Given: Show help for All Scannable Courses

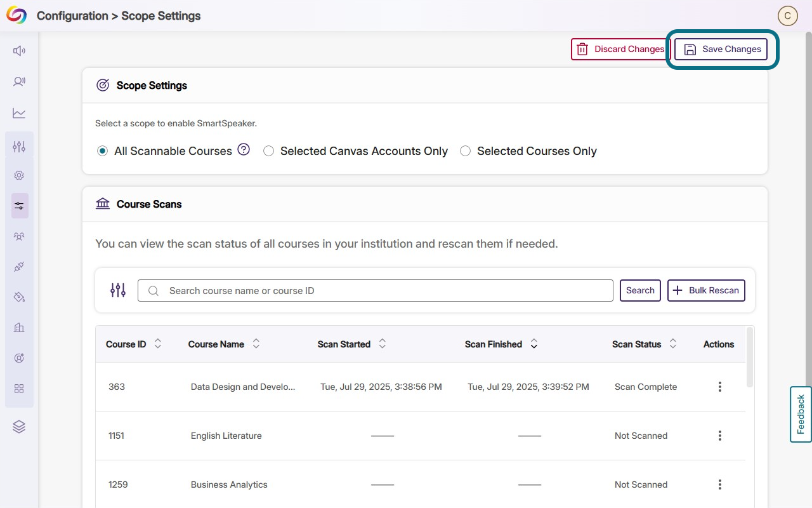Looking at the screenshot, I should 244,150.
